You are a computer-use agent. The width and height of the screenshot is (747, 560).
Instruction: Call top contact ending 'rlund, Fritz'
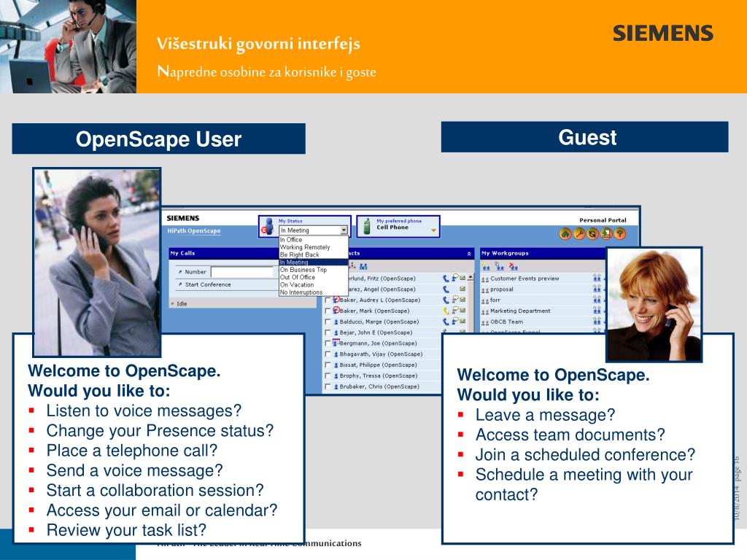(x=446, y=279)
